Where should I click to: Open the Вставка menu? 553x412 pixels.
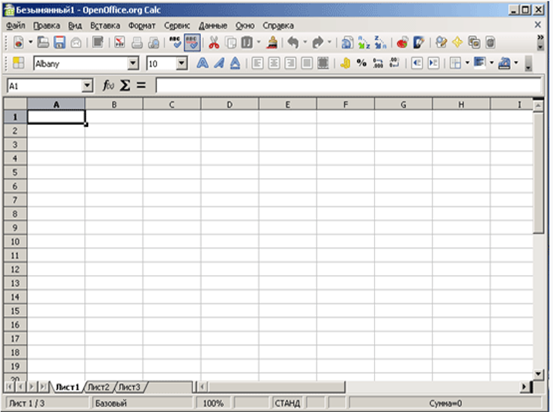tap(105, 25)
